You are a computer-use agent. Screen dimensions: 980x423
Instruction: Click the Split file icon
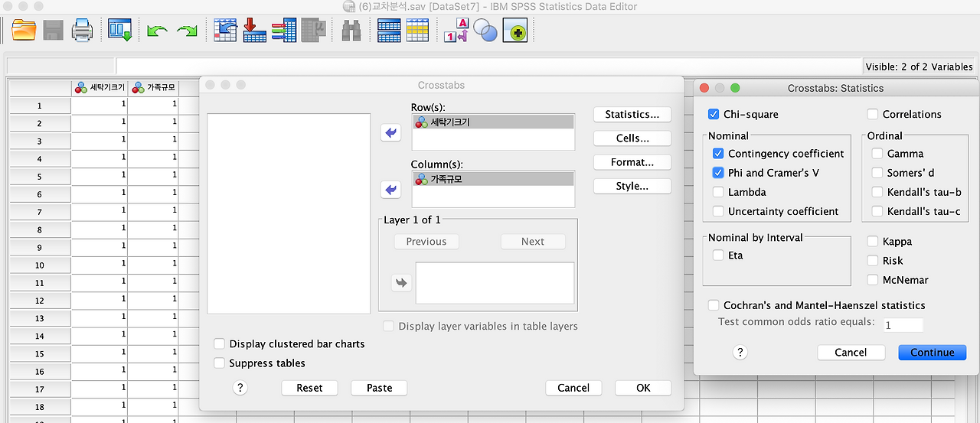(x=389, y=31)
